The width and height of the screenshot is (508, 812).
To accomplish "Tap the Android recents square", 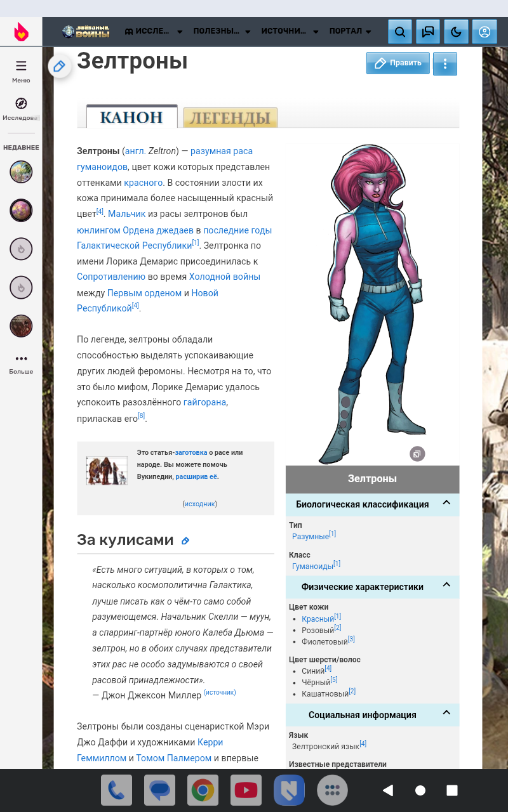I will pyautogui.click(x=452, y=790).
